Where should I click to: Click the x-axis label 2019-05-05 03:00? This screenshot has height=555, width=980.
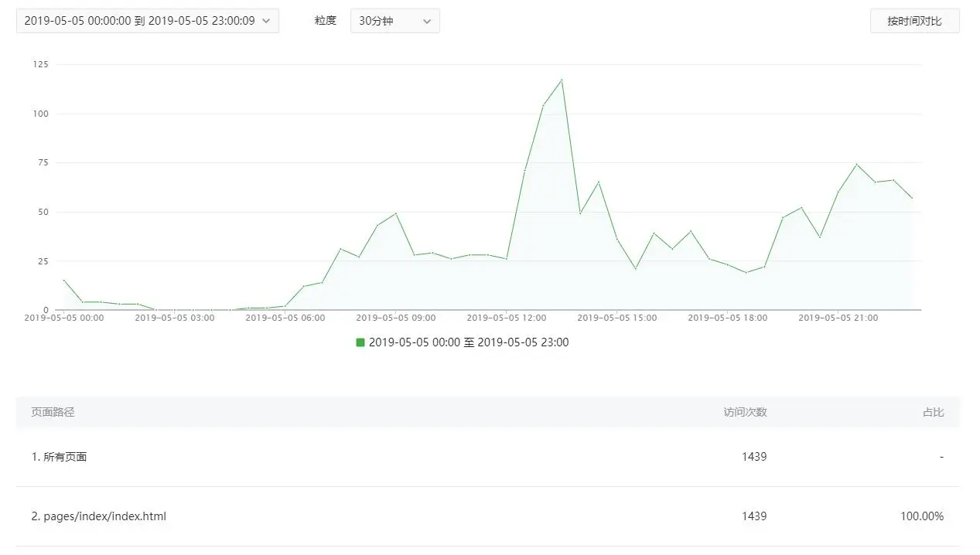[175, 318]
